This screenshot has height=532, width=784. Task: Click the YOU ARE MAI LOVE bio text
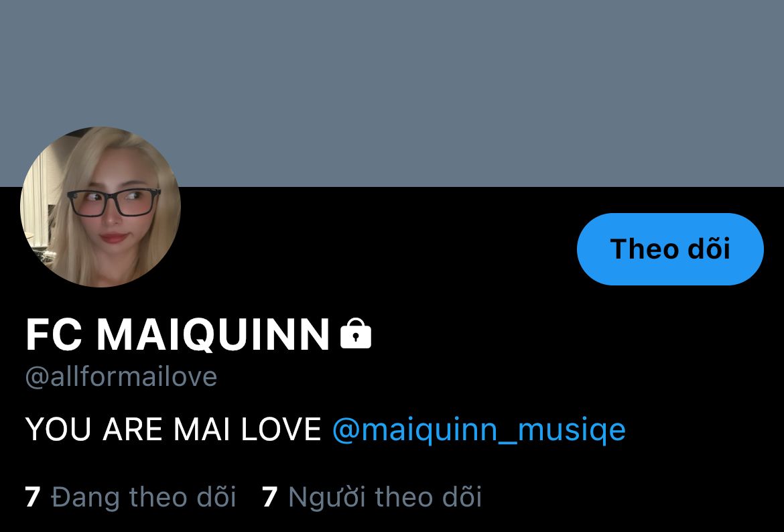(x=173, y=429)
